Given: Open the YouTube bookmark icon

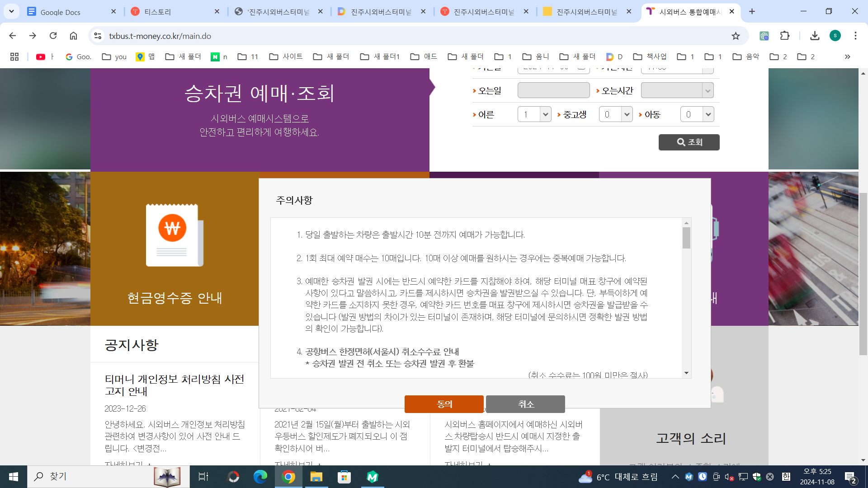Looking at the screenshot, I should click(x=41, y=56).
